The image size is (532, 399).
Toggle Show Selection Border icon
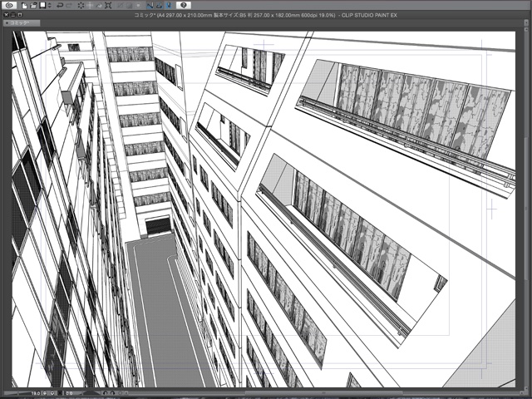coord(138,6)
